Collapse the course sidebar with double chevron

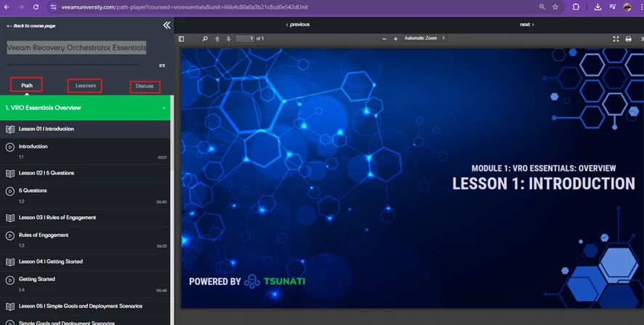pos(166,25)
